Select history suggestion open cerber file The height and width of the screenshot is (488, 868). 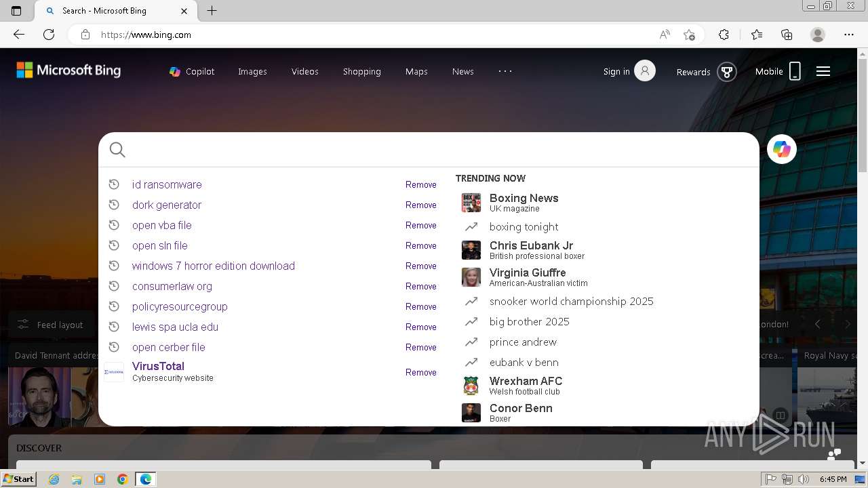coord(169,347)
